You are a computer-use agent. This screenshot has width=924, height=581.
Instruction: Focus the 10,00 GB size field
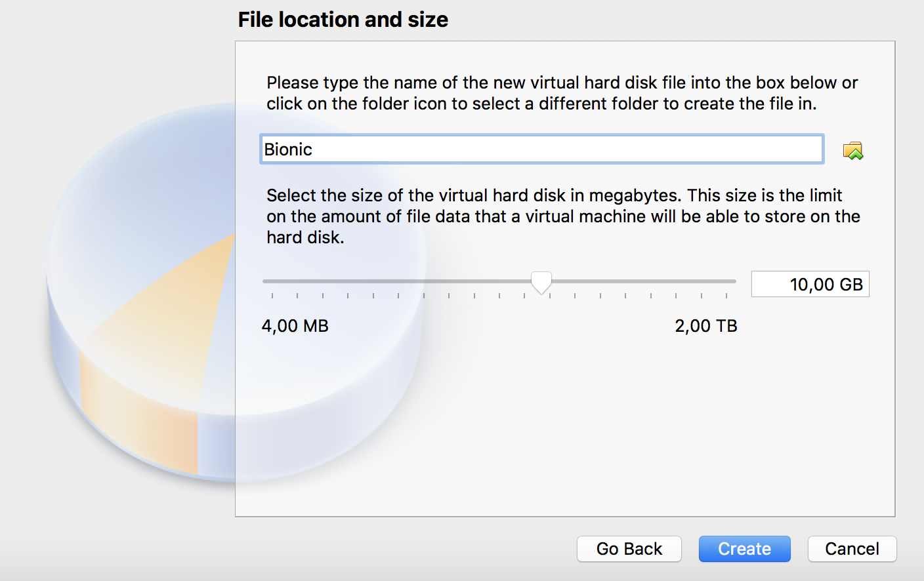coord(810,285)
